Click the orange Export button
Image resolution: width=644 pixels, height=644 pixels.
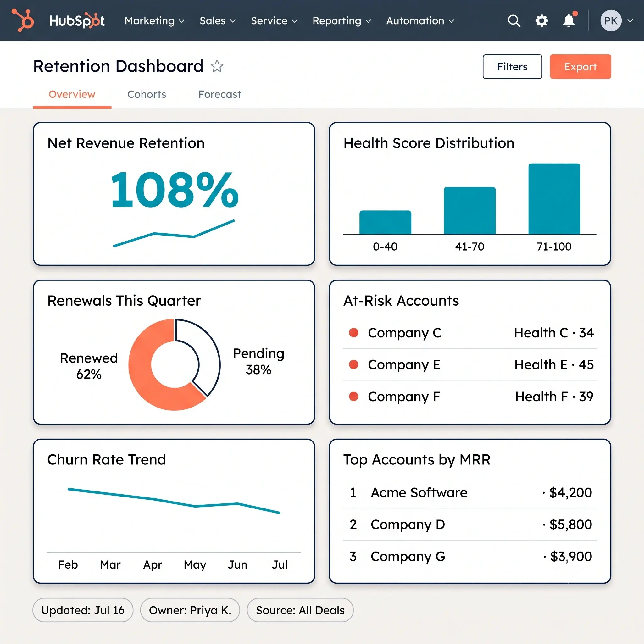[x=580, y=67]
